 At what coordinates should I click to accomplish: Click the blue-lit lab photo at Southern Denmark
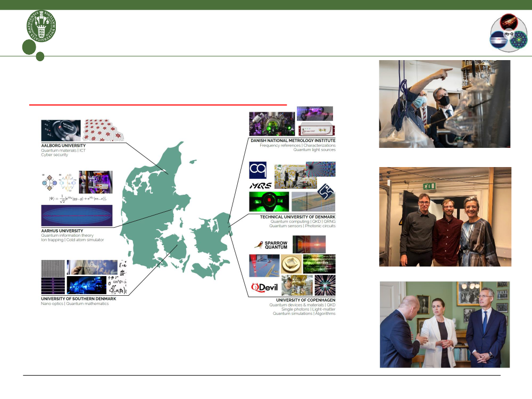click(87, 285)
